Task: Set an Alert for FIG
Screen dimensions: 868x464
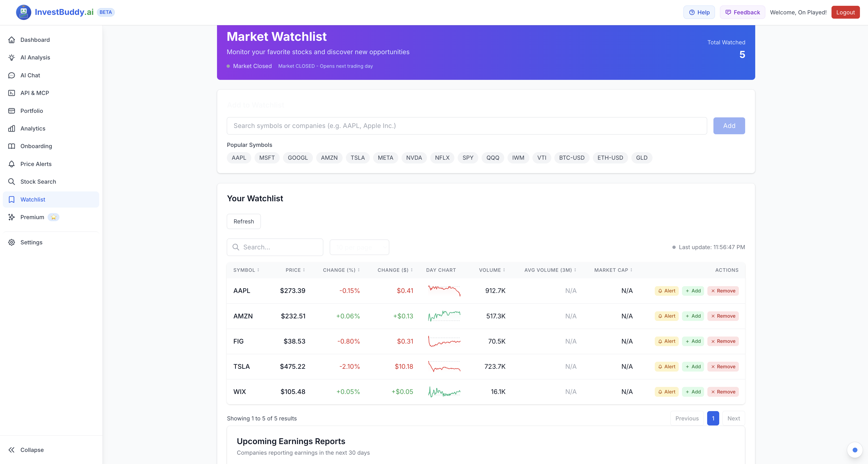Action: (667, 341)
